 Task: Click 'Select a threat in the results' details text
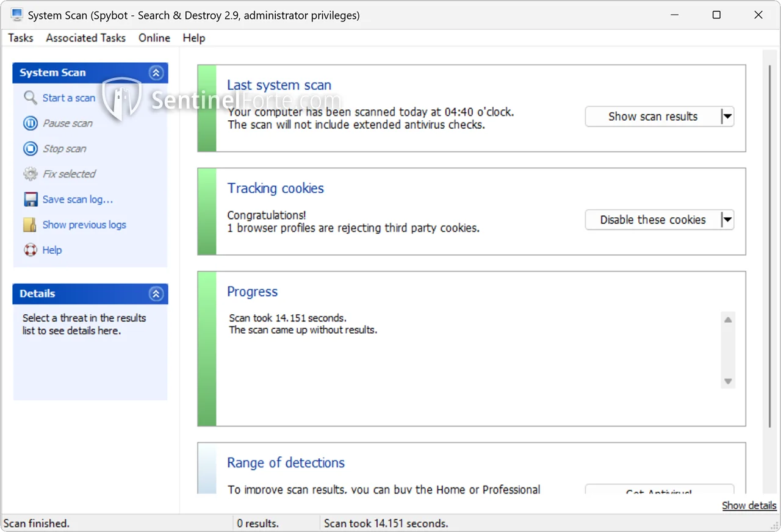click(x=84, y=318)
